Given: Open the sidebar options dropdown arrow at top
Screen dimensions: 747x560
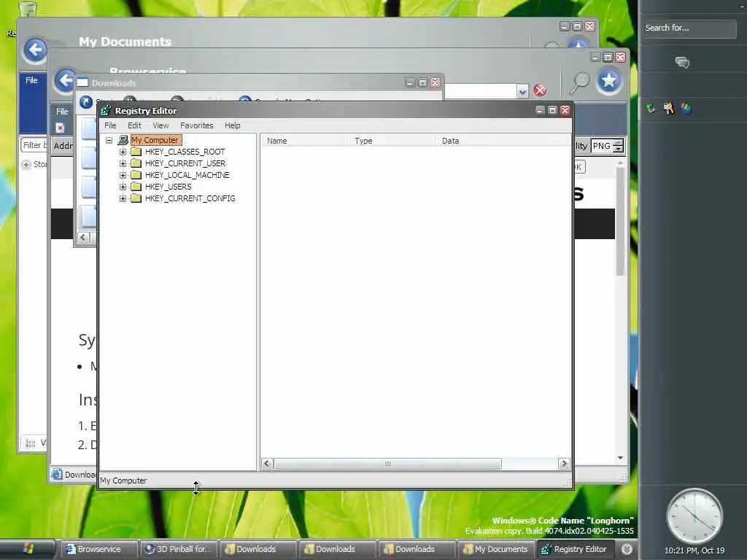Looking at the screenshot, I should pyautogui.click(x=743, y=7).
